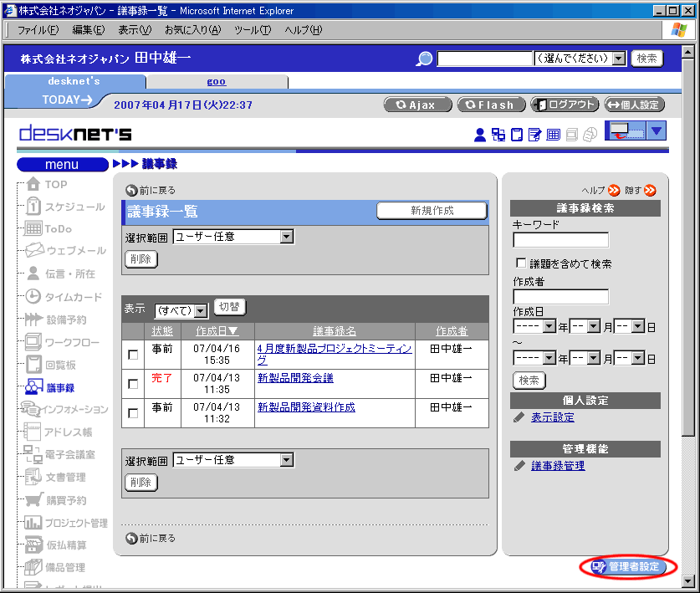
Task: Open ワークフロー in the side menu
Action: click(x=62, y=342)
